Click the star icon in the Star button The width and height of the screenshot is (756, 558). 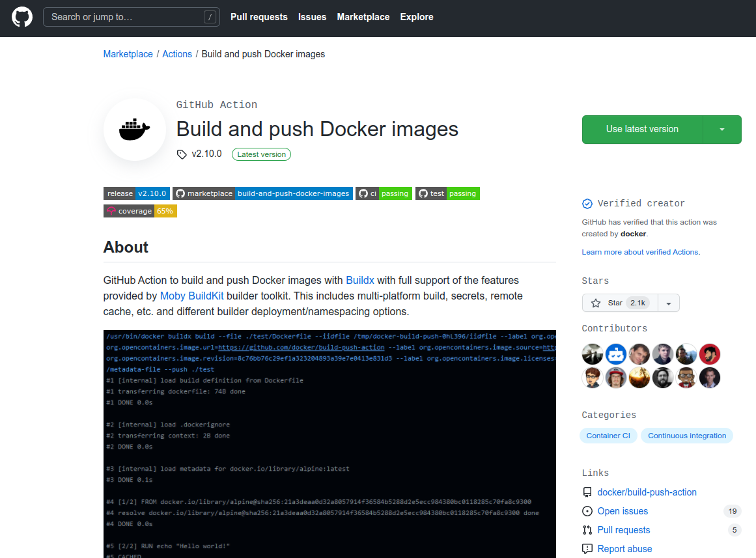tap(596, 303)
